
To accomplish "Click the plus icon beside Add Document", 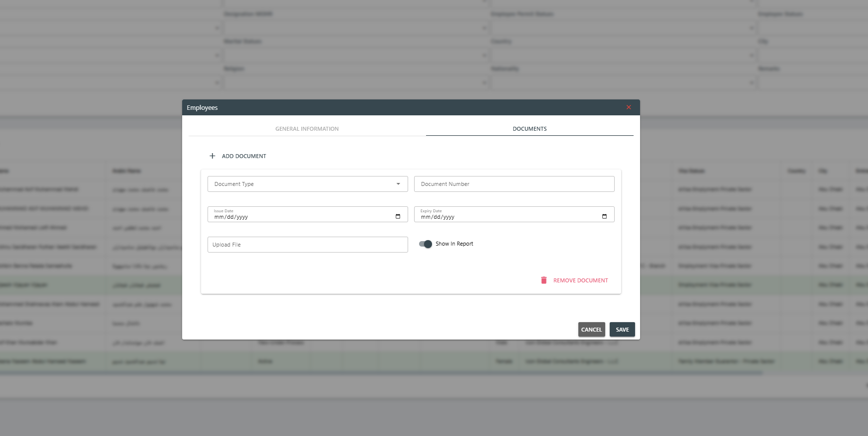I will pyautogui.click(x=213, y=156).
